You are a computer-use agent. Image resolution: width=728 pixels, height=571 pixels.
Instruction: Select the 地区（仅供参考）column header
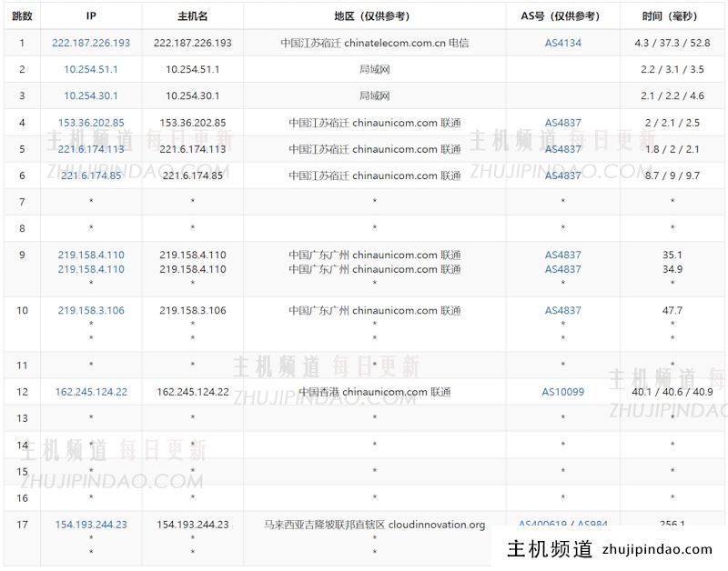(x=375, y=16)
